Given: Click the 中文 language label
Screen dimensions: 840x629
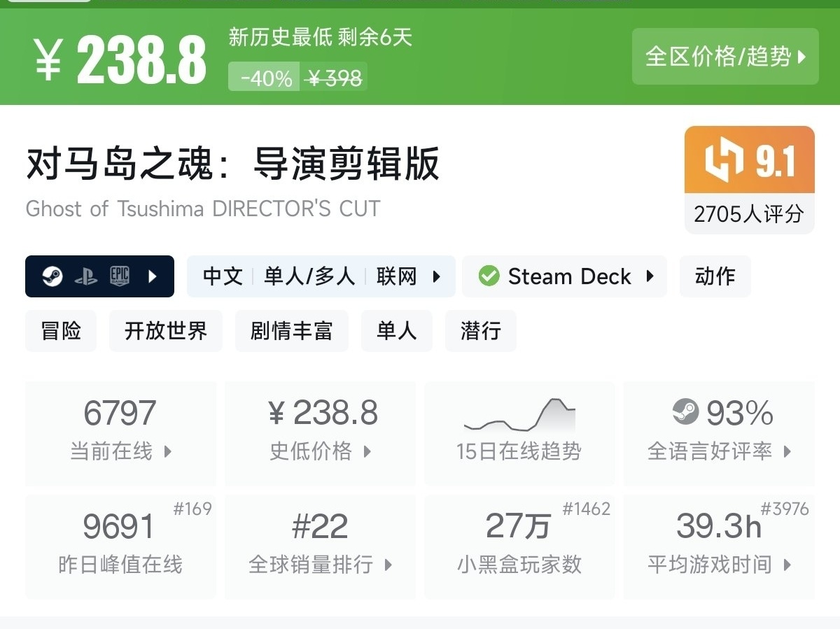Looking at the screenshot, I should pos(223,276).
